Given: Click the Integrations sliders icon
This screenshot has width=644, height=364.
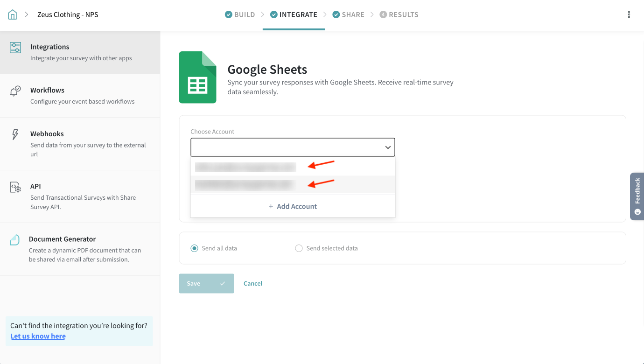Looking at the screenshot, I should click(x=15, y=47).
